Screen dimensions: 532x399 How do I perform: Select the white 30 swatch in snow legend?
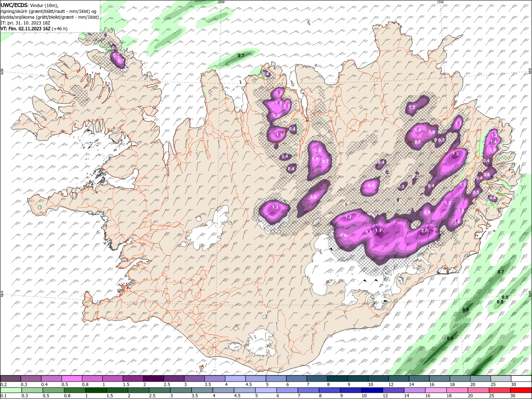[x=521, y=379]
